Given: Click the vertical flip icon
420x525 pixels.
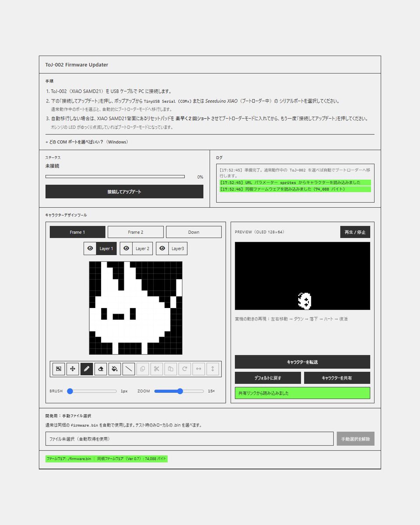Looking at the screenshot, I should [213, 369].
